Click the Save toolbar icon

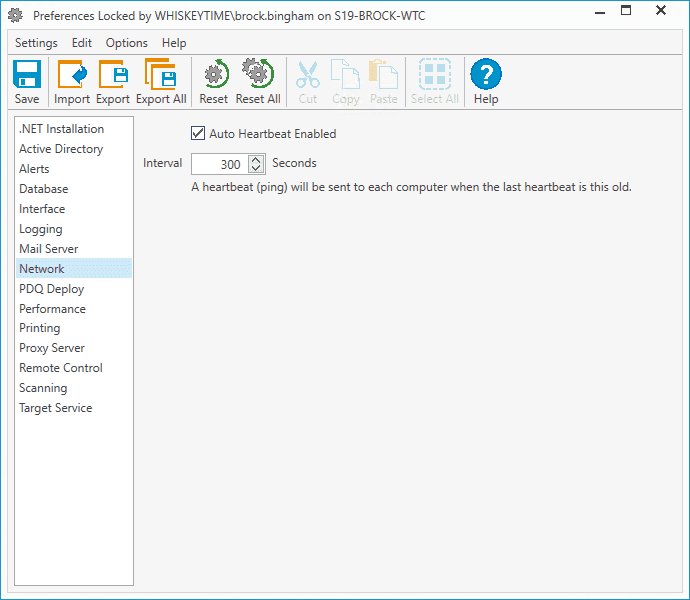click(x=27, y=74)
